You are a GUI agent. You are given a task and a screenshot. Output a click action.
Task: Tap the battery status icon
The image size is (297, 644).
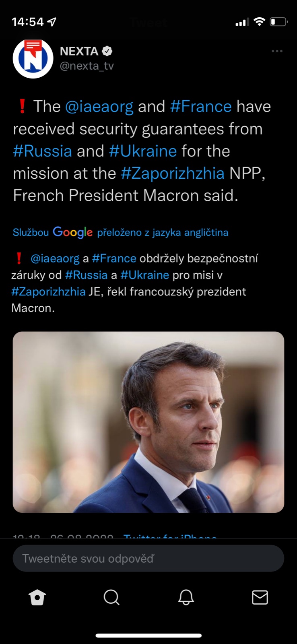point(278,22)
